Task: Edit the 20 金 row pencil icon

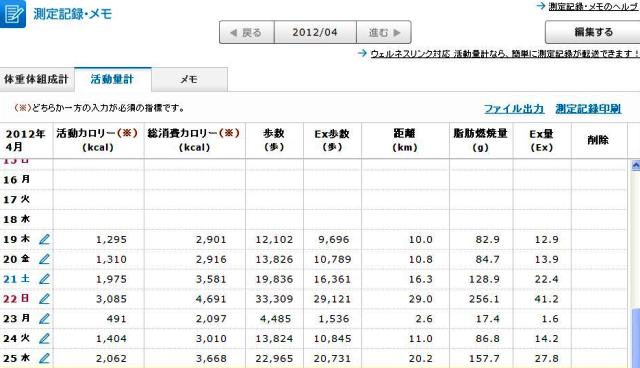Action: [44, 259]
